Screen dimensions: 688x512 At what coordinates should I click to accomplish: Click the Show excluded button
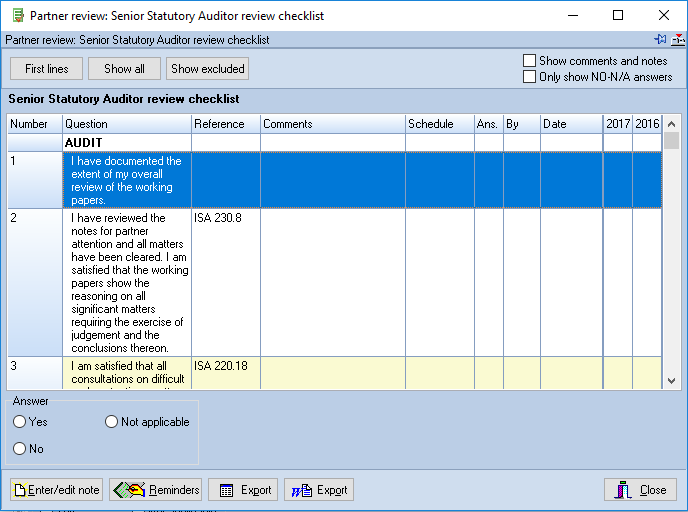point(208,69)
